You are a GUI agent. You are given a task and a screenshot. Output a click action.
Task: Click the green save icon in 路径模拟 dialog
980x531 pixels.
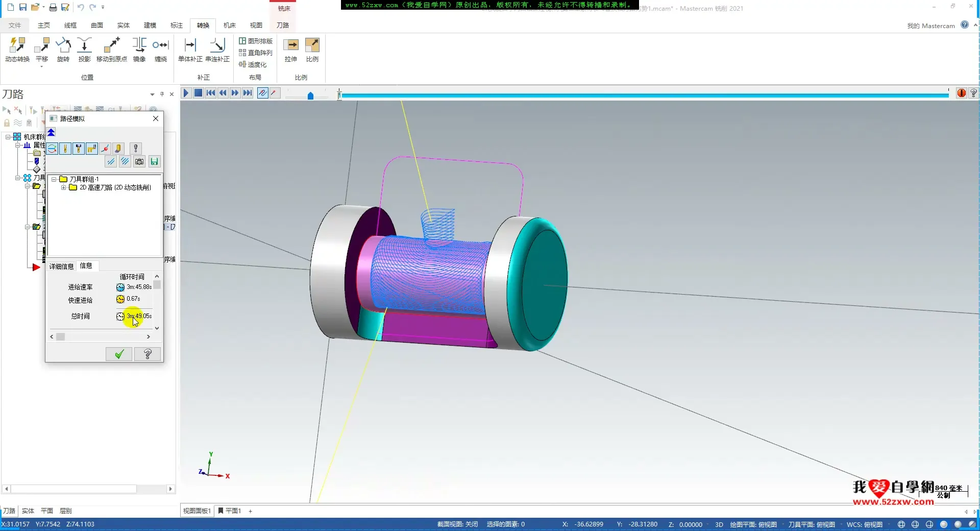coord(154,162)
